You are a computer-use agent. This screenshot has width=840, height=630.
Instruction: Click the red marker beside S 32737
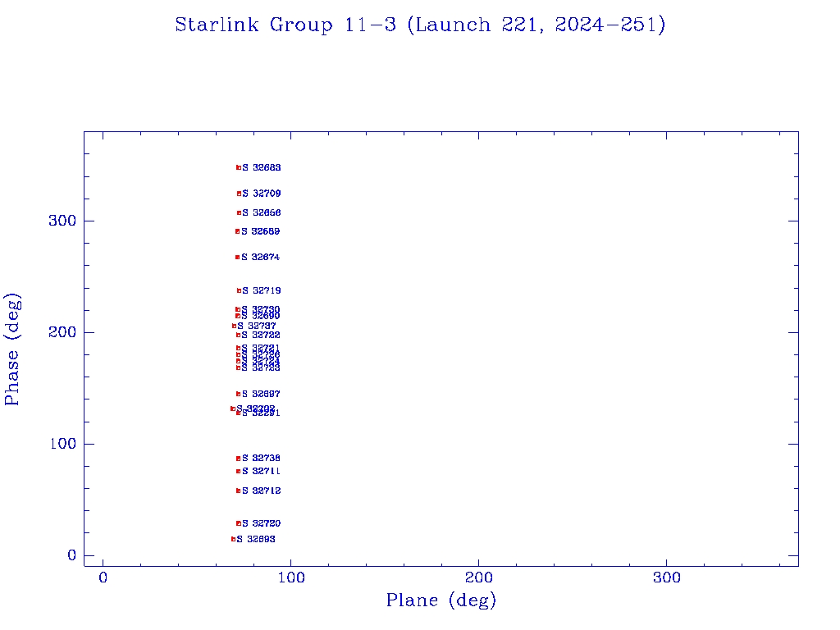(x=234, y=326)
